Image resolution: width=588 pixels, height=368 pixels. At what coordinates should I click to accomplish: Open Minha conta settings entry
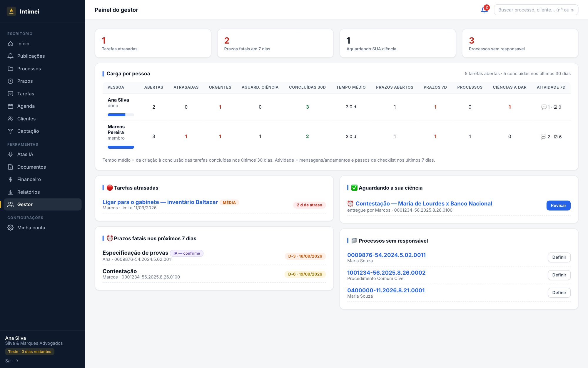(43, 228)
